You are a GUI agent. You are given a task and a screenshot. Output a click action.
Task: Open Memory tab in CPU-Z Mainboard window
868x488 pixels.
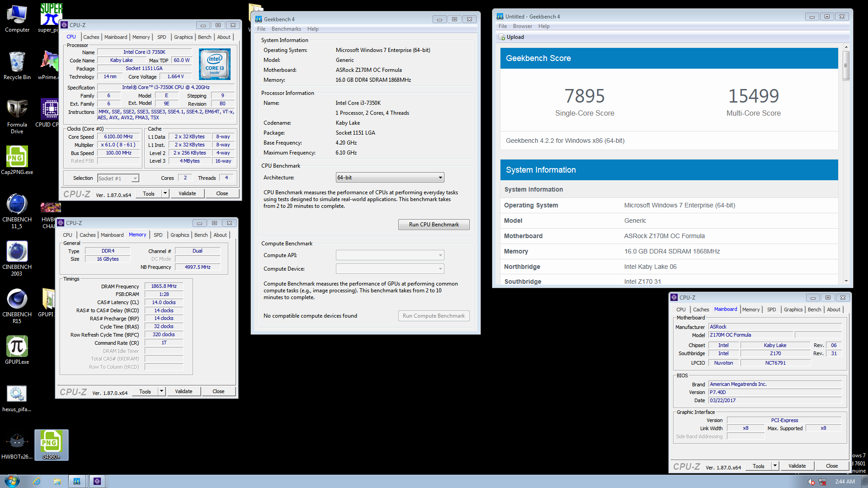751,310
